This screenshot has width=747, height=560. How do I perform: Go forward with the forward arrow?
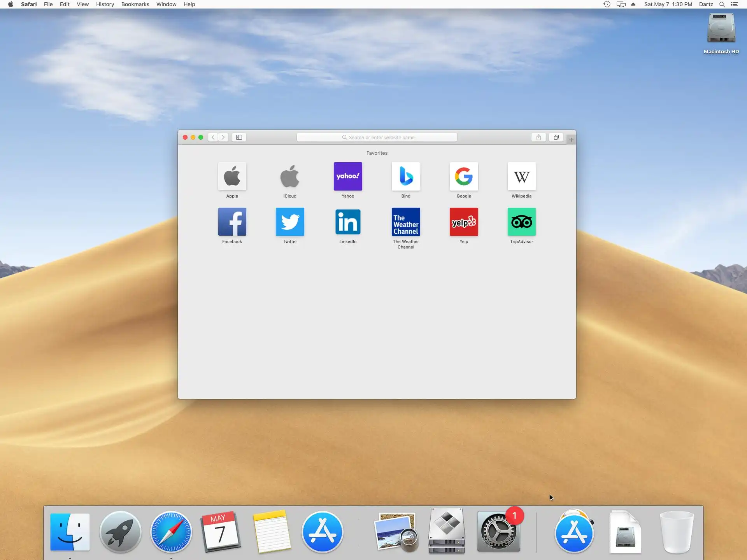[223, 137]
